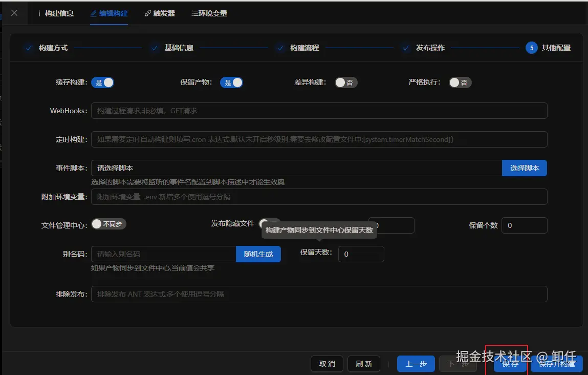Focus the 定时构建 cron expression field
This screenshot has width=588, height=375.
(x=319, y=139)
